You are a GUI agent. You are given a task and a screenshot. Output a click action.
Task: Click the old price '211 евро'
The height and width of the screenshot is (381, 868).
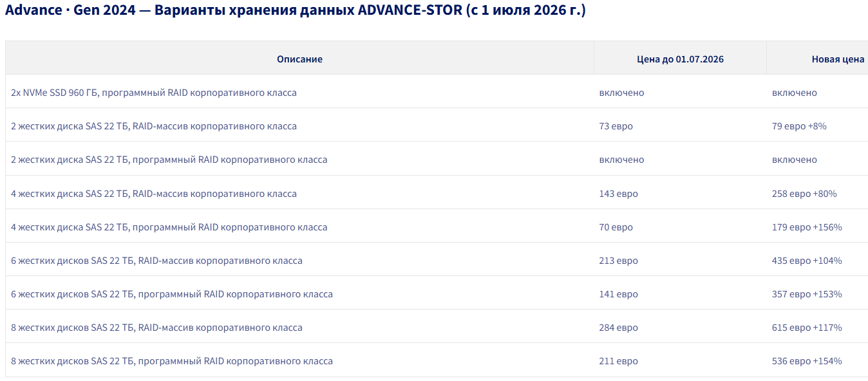(x=618, y=361)
